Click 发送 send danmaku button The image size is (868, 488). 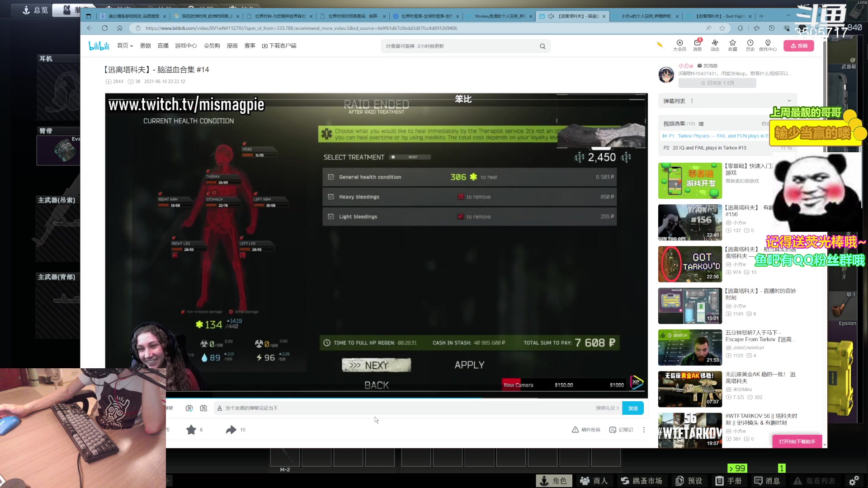(x=633, y=408)
